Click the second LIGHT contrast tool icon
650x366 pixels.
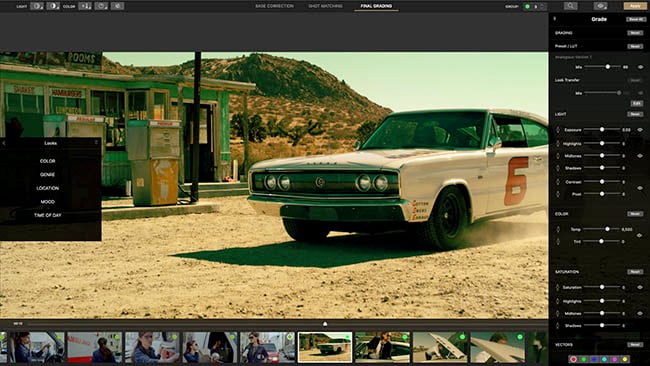tap(53, 6)
